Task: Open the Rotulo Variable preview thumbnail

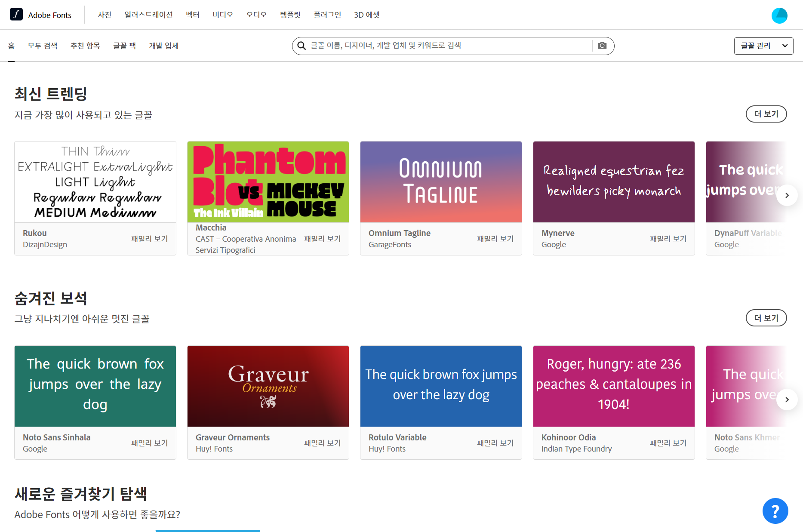Action: pos(441,386)
